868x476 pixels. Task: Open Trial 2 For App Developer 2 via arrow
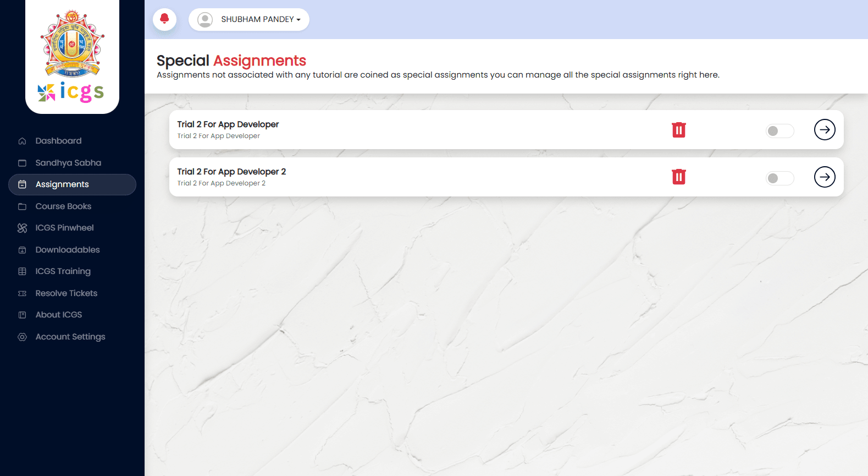(825, 177)
